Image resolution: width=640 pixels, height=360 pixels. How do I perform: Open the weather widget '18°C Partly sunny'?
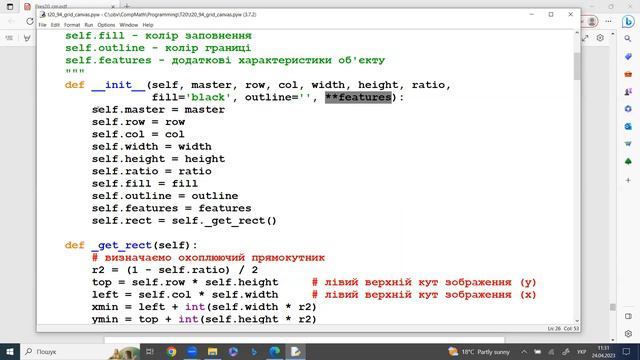pyautogui.click(x=478, y=351)
